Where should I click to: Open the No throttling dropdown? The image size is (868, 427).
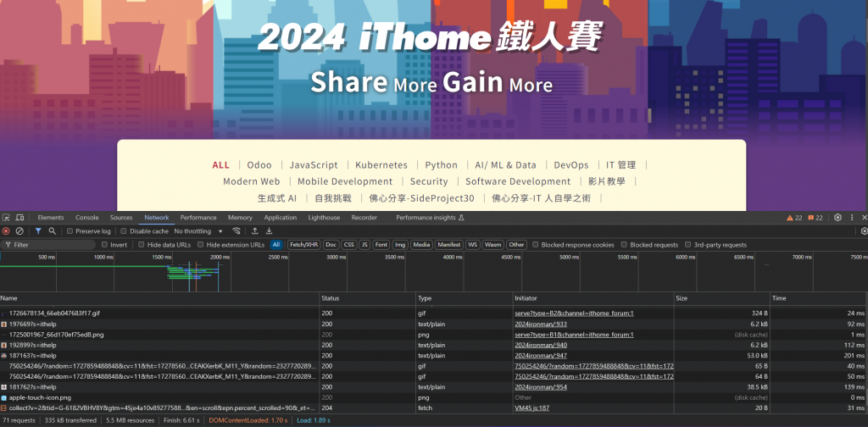click(x=198, y=231)
